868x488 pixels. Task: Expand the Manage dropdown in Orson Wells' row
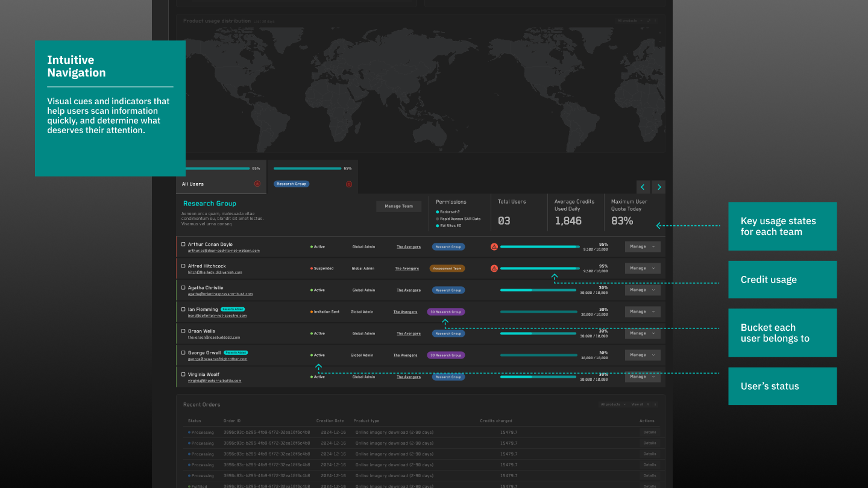pos(643,333)
